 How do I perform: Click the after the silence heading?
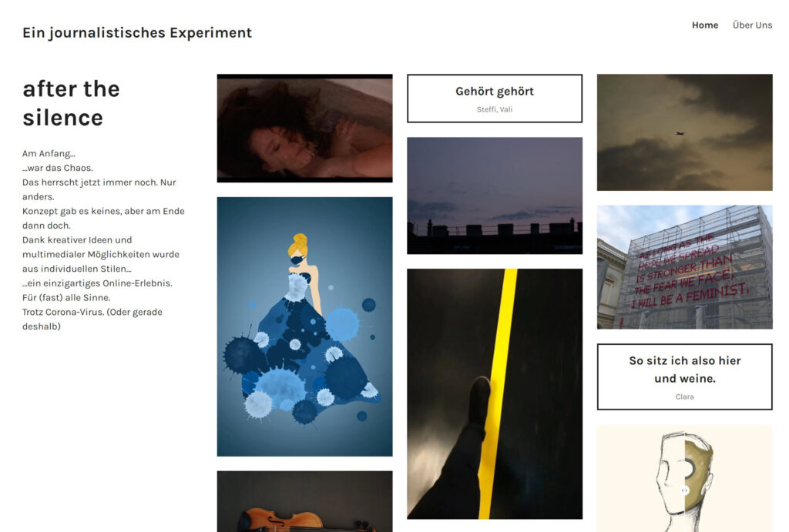tap(71, 103)
